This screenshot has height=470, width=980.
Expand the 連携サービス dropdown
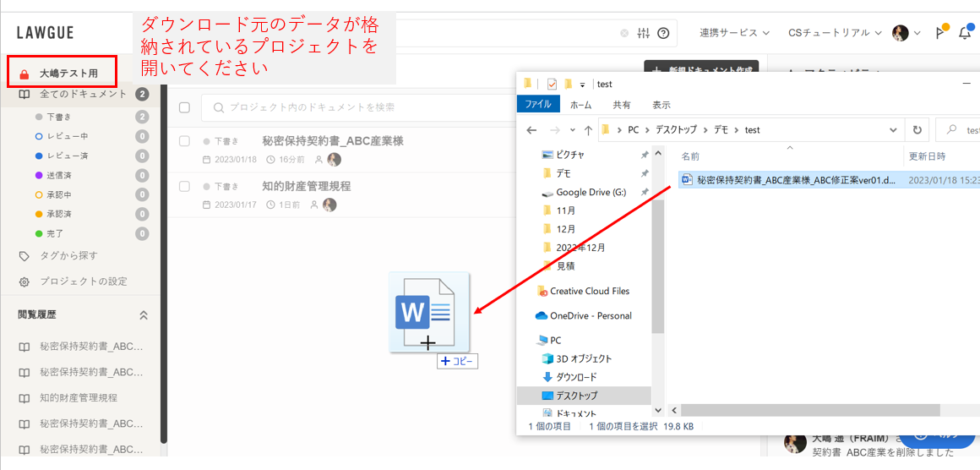734,33
